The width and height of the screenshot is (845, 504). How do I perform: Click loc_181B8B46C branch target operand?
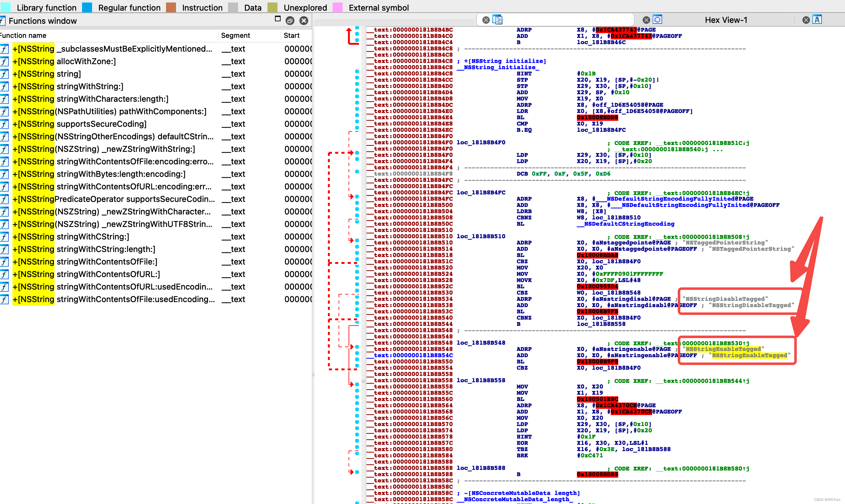click(601, 43)
